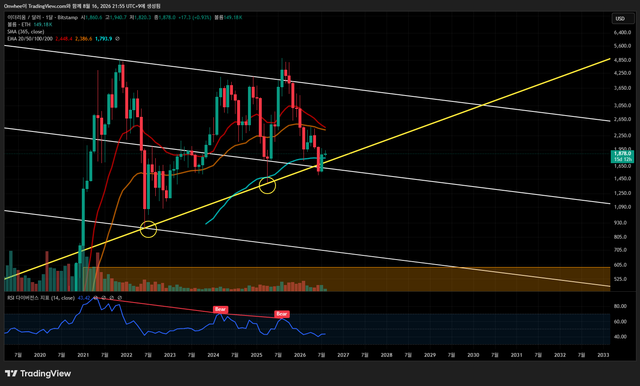The image size is (640, 386).
Task: Click the snapshot creation timestamp header text
Action: point(82,6)
